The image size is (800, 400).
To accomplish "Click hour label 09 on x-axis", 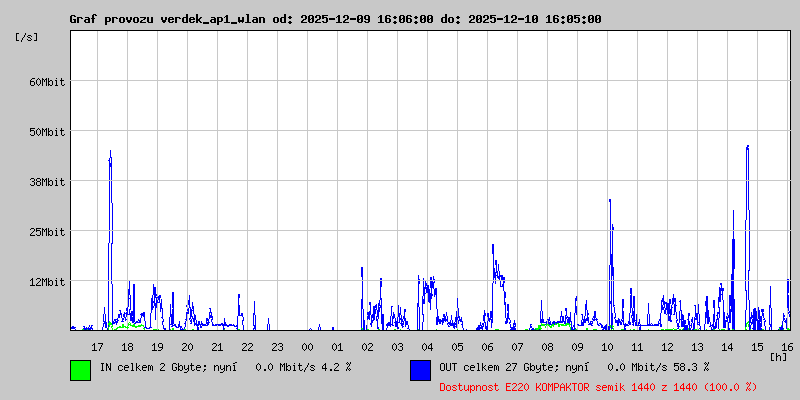I will tap(578, 347).
